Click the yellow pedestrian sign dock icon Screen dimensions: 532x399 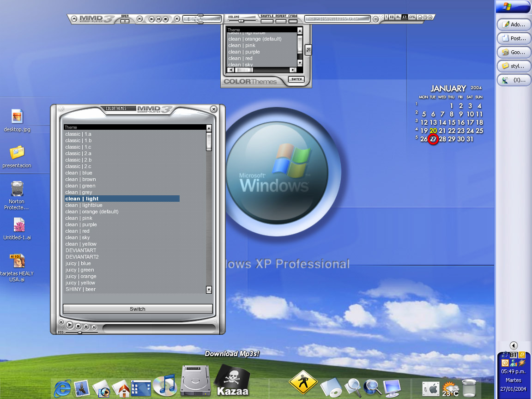pyautogui.click(x=303, y=382)
